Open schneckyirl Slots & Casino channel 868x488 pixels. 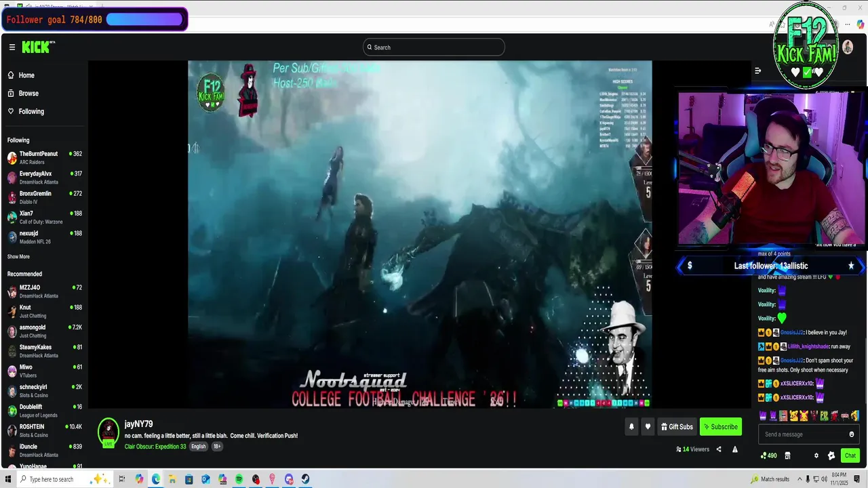coord(44,391)
